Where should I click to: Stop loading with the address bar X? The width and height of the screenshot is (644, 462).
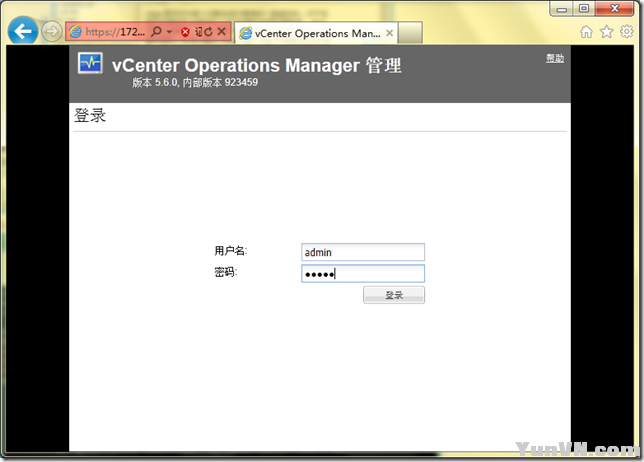point(221,31)
